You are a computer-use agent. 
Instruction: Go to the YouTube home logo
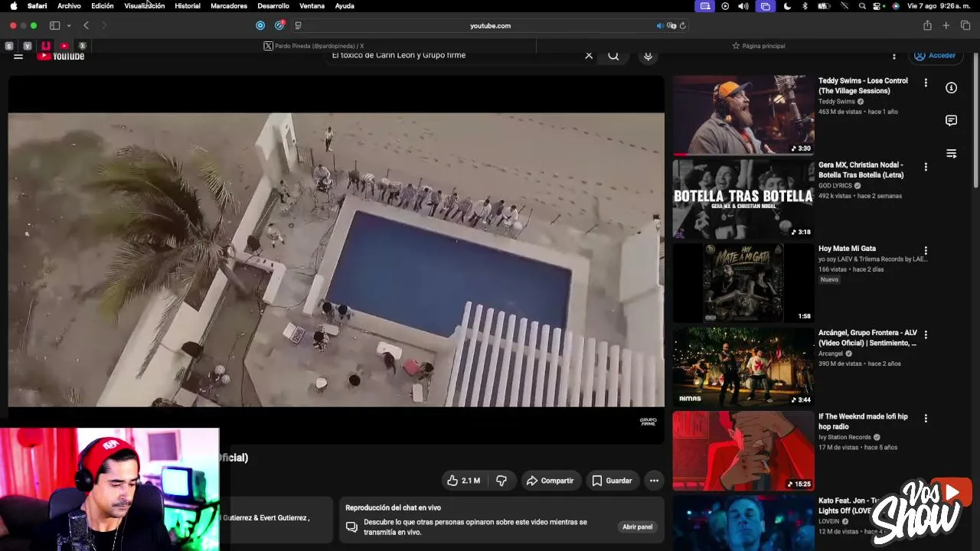[x=60, y=55]
